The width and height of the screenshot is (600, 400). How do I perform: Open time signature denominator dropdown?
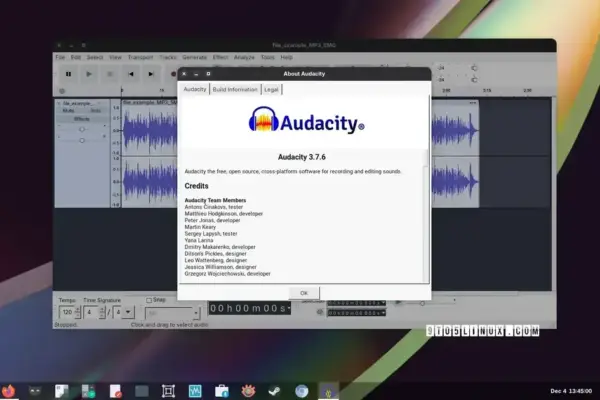(128, 312)
